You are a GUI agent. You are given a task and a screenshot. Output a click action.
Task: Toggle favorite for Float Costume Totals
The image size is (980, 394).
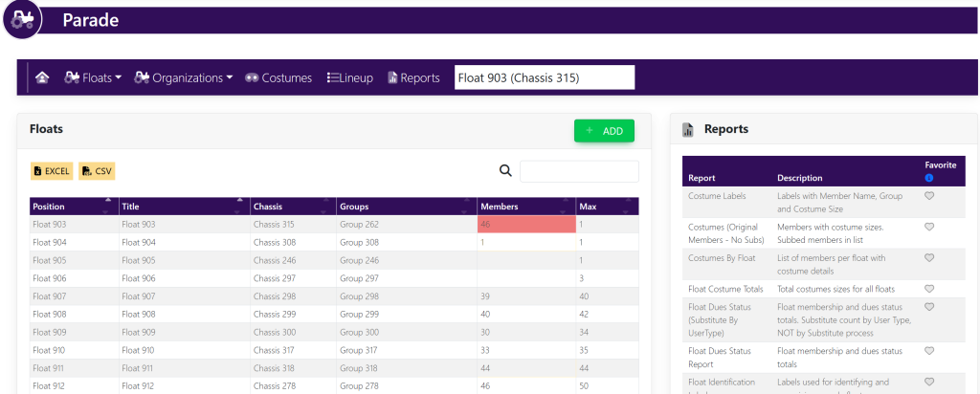(928, 288)
